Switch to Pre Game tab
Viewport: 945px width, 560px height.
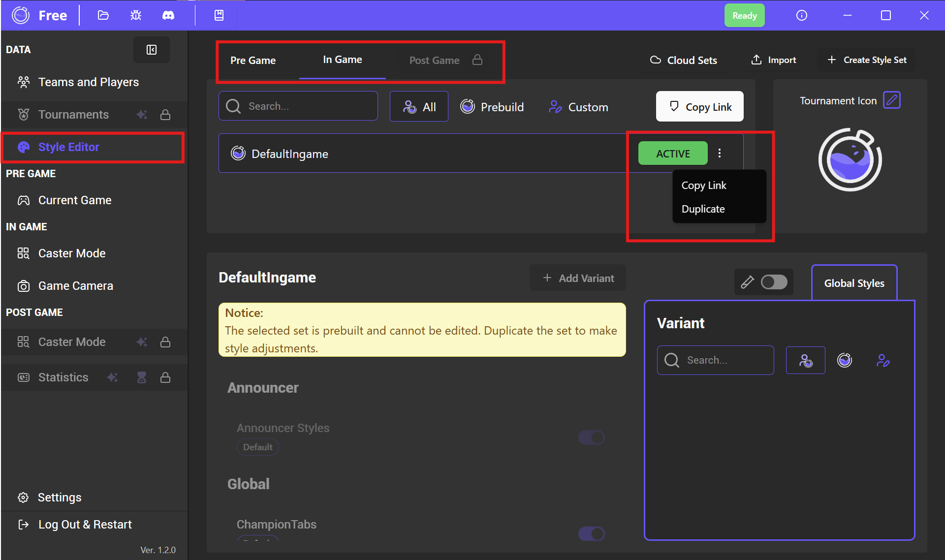click(253, 61)
